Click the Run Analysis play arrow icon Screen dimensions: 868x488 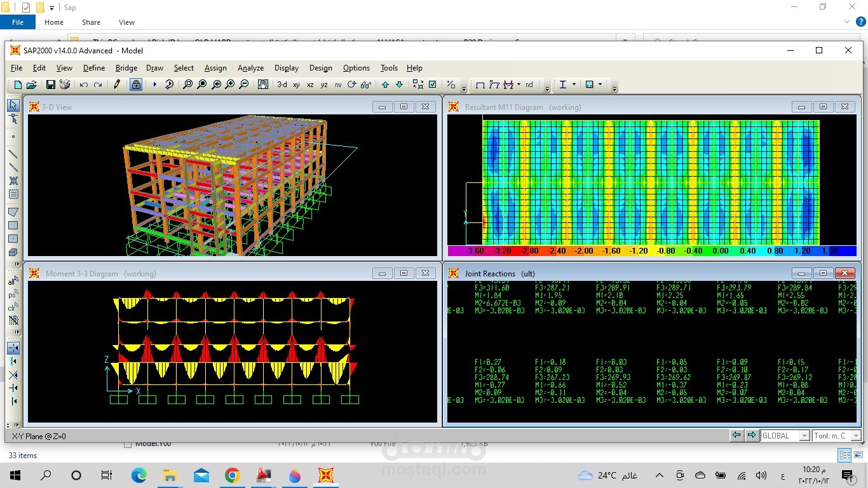click(153, 84)
